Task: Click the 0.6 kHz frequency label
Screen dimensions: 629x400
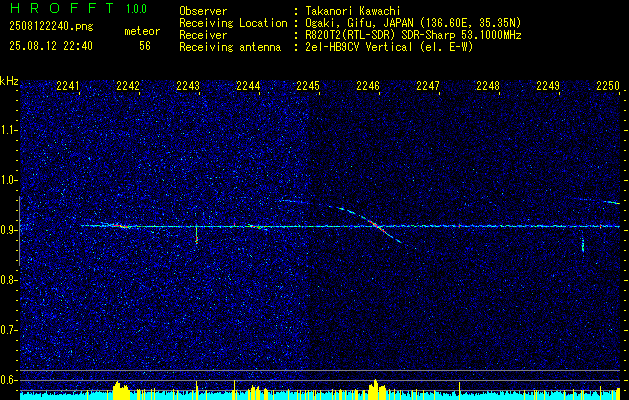Action: click(x=8, y=380)
